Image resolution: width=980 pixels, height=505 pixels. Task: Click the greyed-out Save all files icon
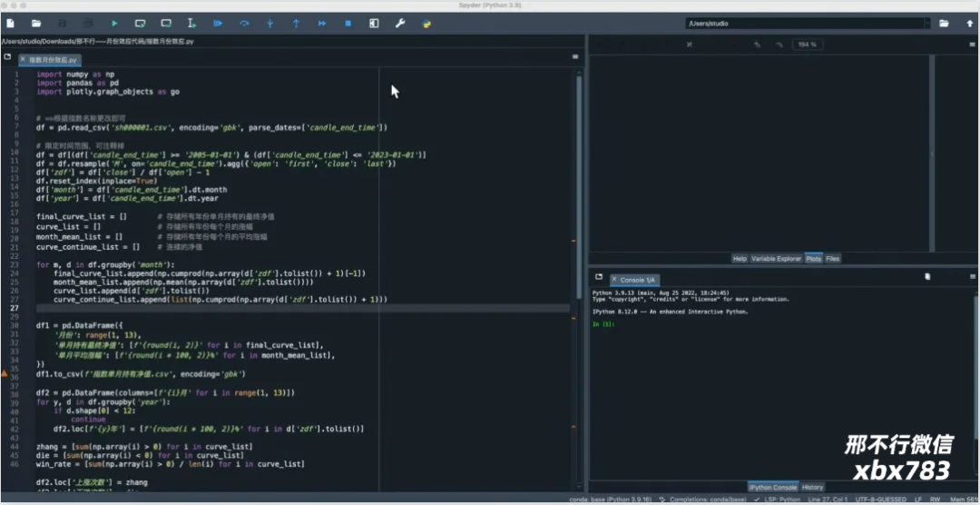[x=88, y=23]
